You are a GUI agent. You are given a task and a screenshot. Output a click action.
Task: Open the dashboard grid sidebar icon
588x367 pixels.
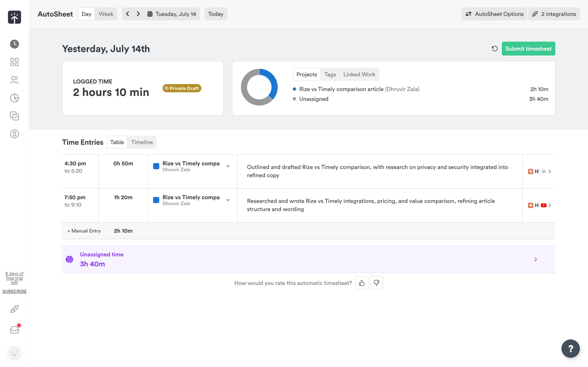tap(14, 62)
